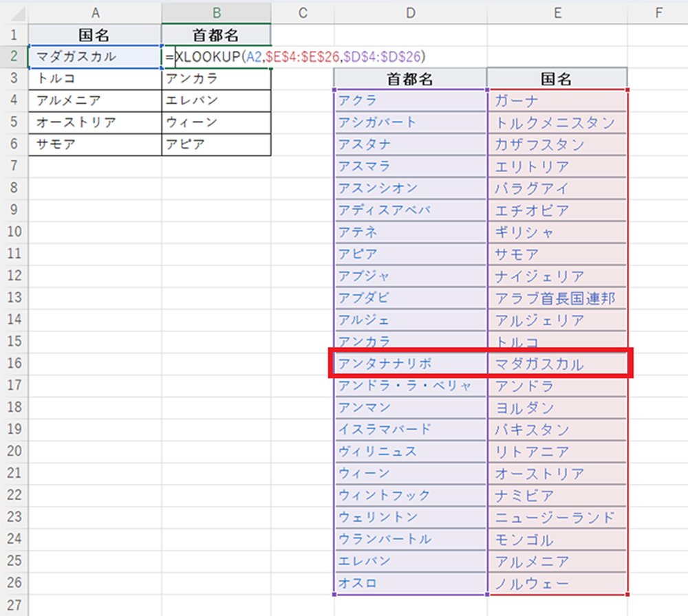Select cell A3 トルコ
Image resolution: width=688 pixels, height=616 pixels.
click(95, 78)
